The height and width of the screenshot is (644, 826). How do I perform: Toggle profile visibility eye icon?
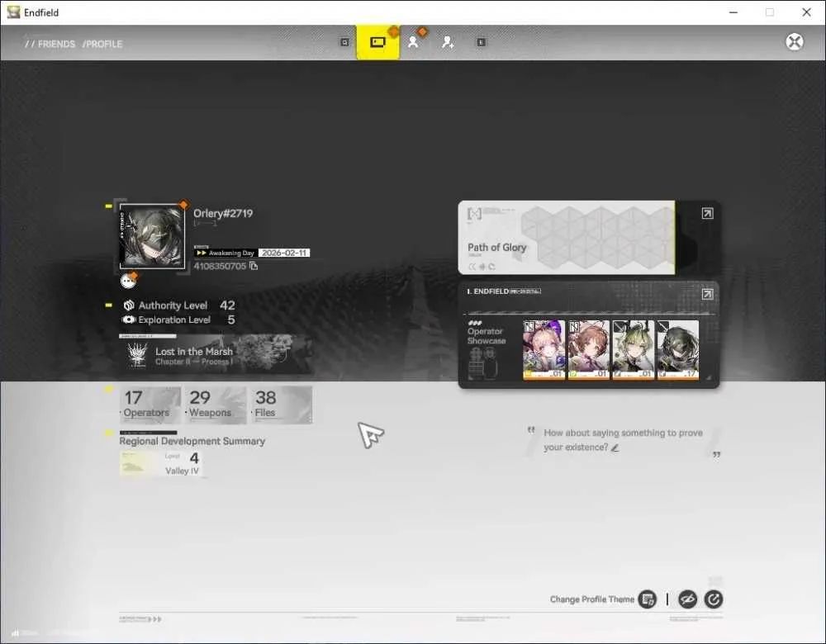coord(687,599)
